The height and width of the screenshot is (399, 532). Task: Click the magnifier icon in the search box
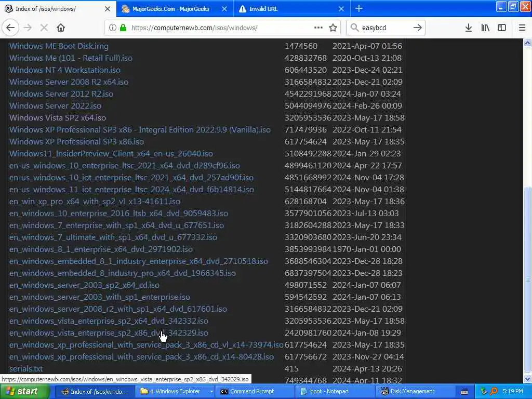354,28
